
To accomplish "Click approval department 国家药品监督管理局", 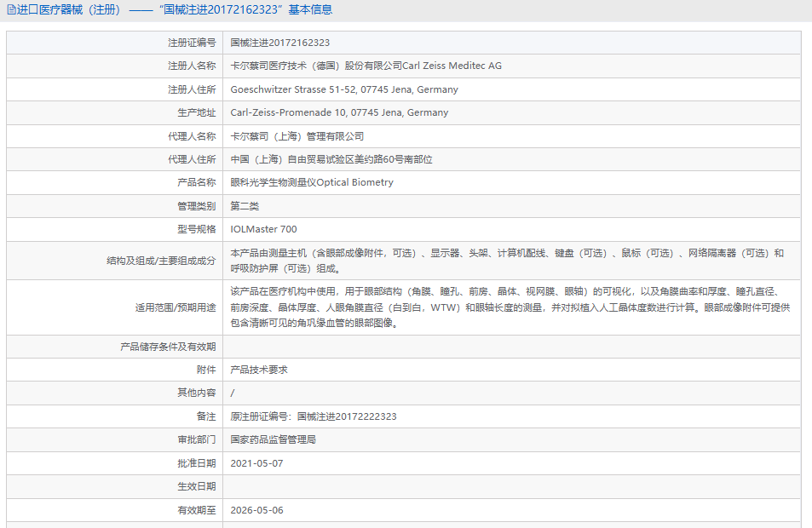I will tap(273, 439).
